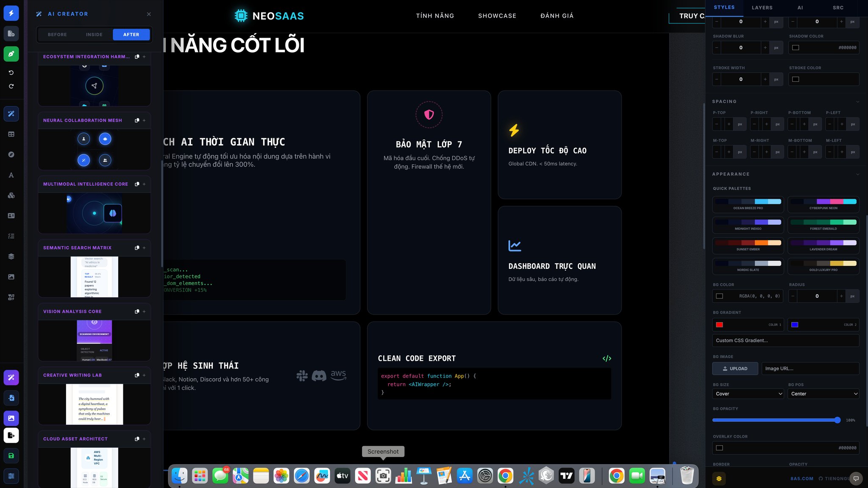
Task: Click the white export file button
Action: click(11, 435)
